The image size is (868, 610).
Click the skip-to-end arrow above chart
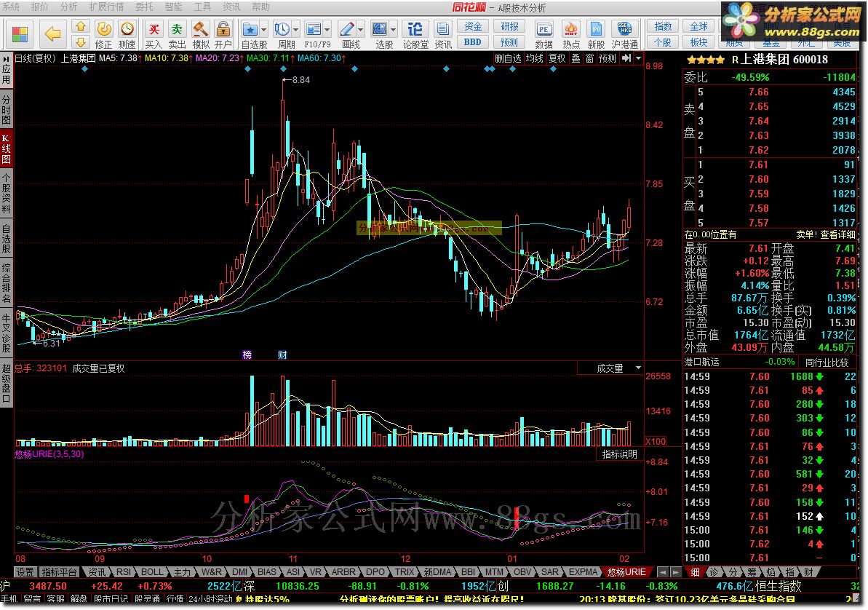(626, 58)
